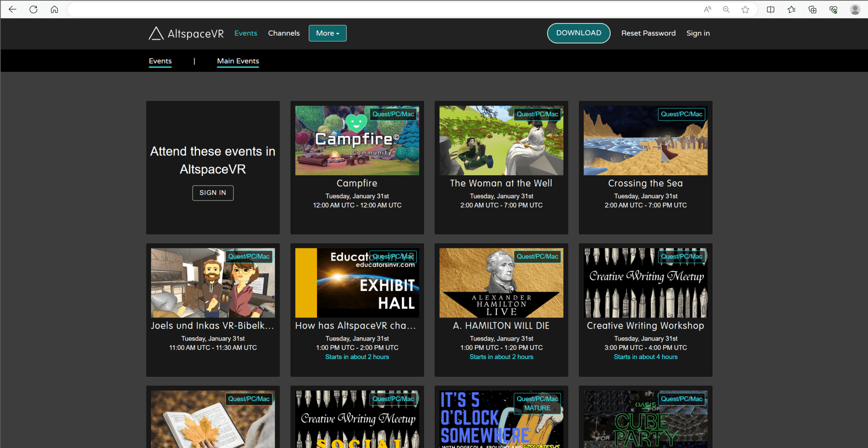This screenshot has height=448, width=868.
Task: Click How has AltspaceVR cha... title
Action: 356,326
